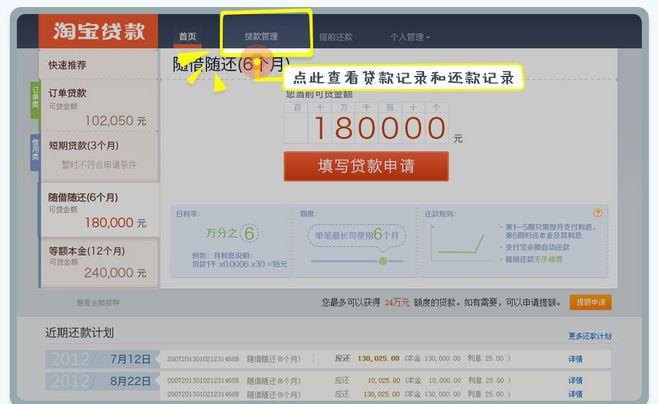Open 详情 for the 10,025.00 repayment row

coord(575,381)
